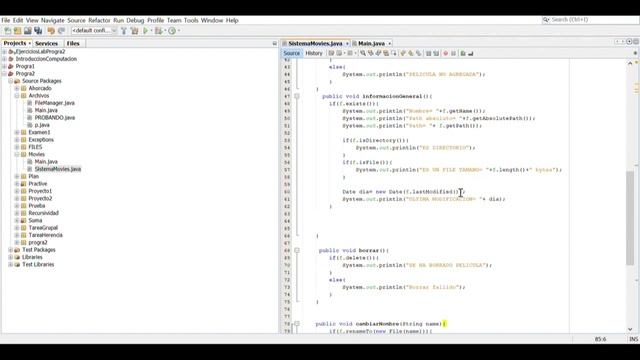Viewport: 640px width, 360px height.
Task: Toggle Bookmark on current line
Action: 418,53
